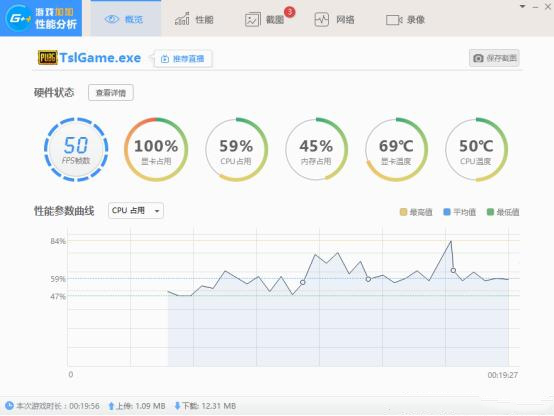The width and height of the screenshot is (554, 416).
Task: Select the 100% GPU usage gauge
Action: tap(156, 150)
